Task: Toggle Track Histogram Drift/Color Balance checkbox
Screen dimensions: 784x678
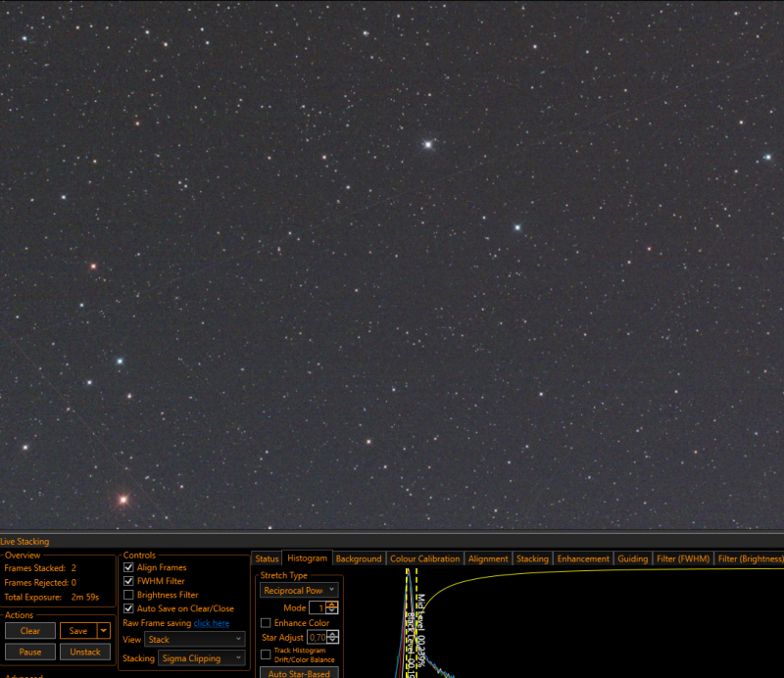Action: (x=266, y=654)
